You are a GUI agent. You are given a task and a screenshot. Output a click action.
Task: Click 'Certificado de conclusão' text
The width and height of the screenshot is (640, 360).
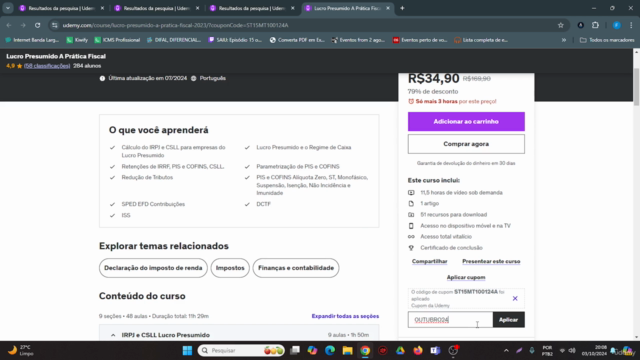pyautogui.click(x=451, y=248)
